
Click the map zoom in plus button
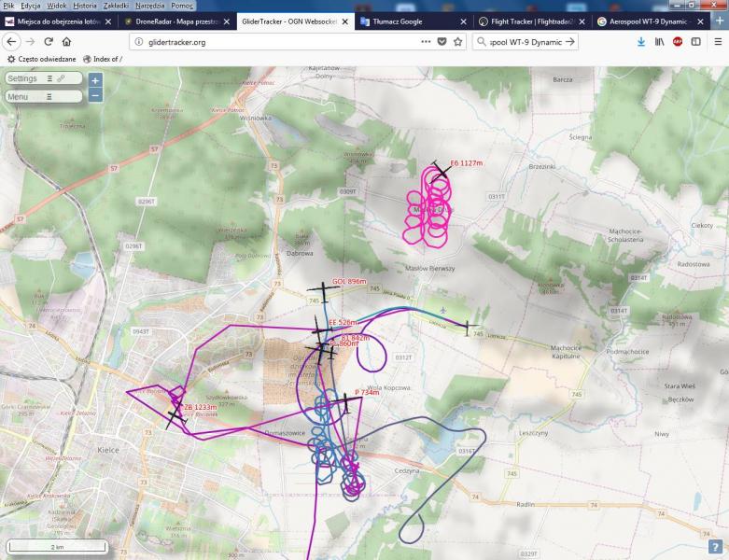pyautogui.click(x=94, y=79)
